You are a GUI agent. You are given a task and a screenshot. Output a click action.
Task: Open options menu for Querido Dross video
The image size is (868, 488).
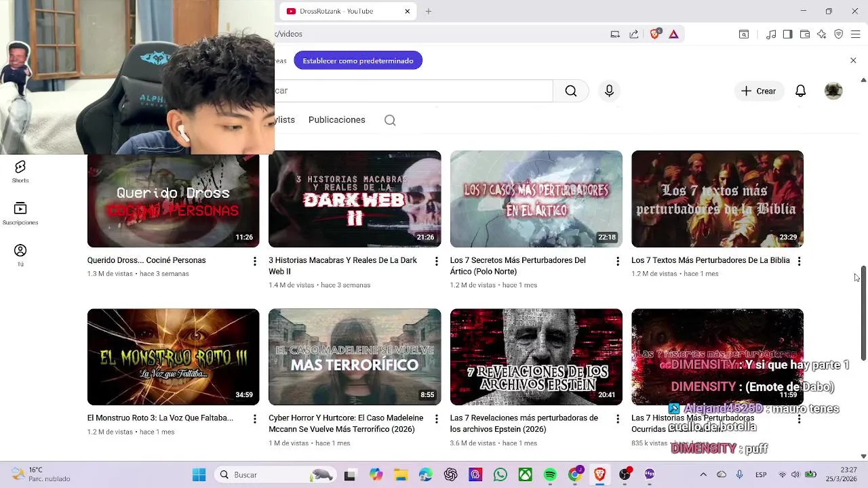tap(255, 261)
